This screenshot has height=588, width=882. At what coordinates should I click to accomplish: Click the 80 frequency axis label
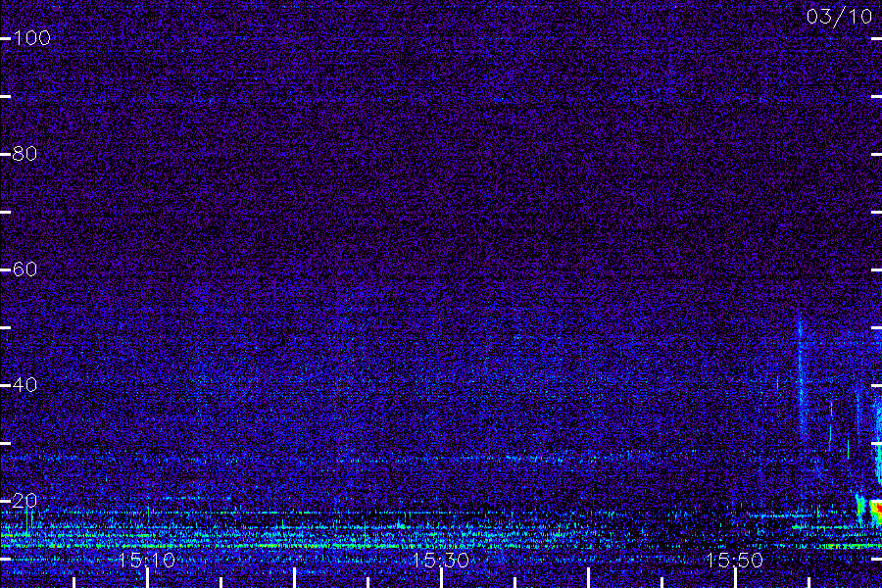tap(24, 154)
